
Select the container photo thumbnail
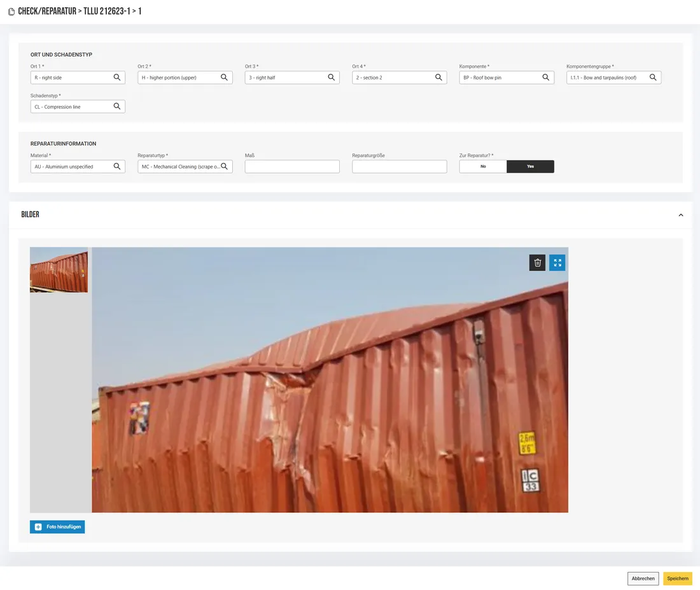pos(59,270)
